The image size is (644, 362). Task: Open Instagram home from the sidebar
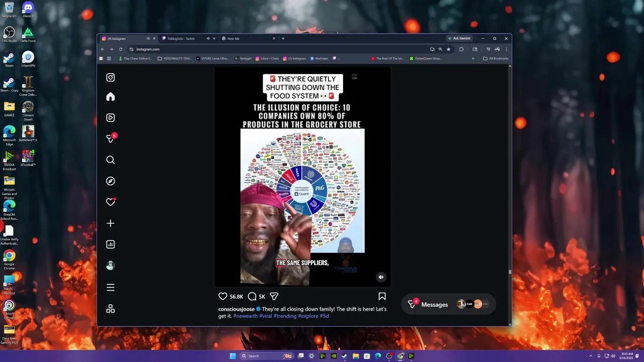click(110, 97)
